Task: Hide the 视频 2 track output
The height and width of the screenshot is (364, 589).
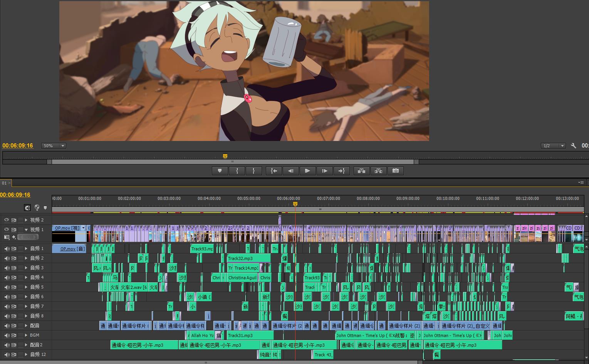Action: pyautogui.click(x=7, y=220)
